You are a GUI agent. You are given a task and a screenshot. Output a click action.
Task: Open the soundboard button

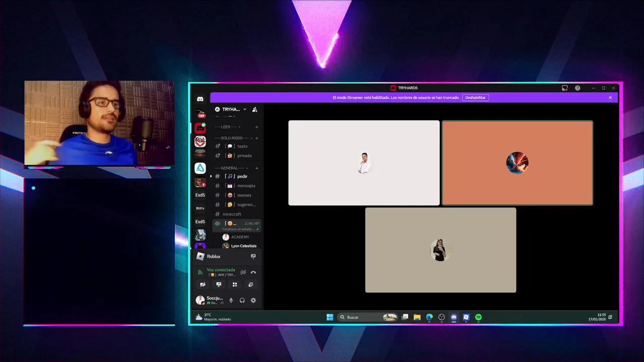point(251,285)
